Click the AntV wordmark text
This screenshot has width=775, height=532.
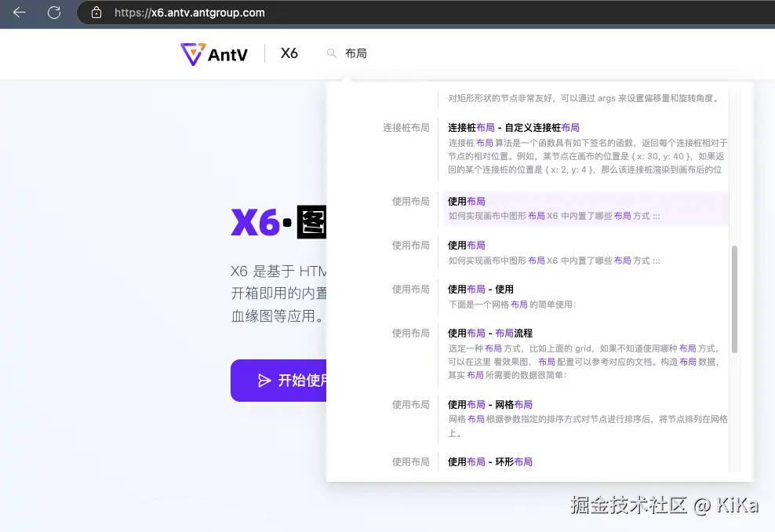[227, 55]
